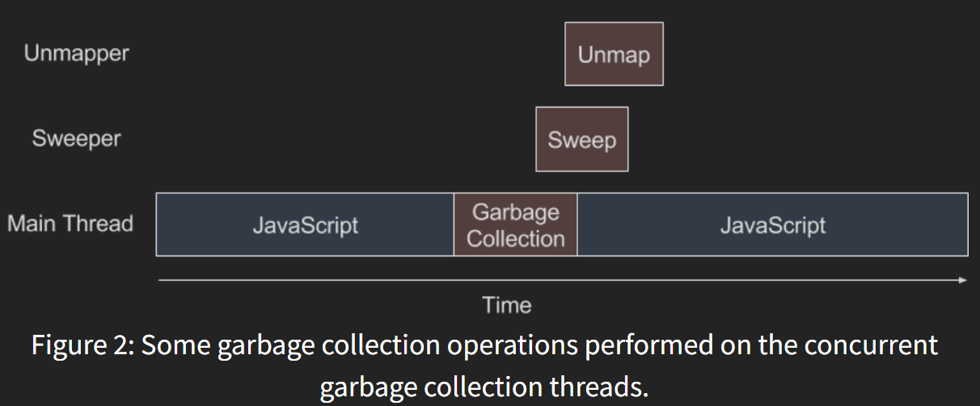Click the Unmap box in the diagram
Screen dimensions: 980x406
614,54
